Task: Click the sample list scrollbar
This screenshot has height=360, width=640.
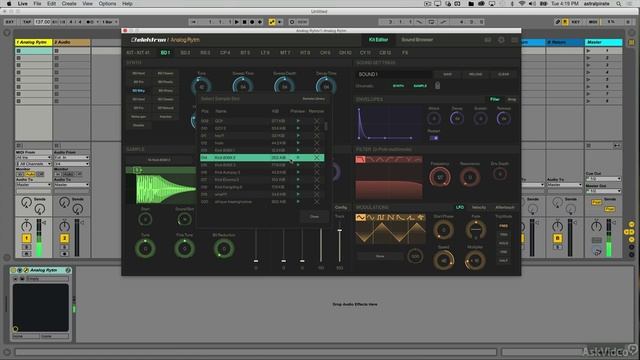Action: pyautogui.click(x=326, y=127)
